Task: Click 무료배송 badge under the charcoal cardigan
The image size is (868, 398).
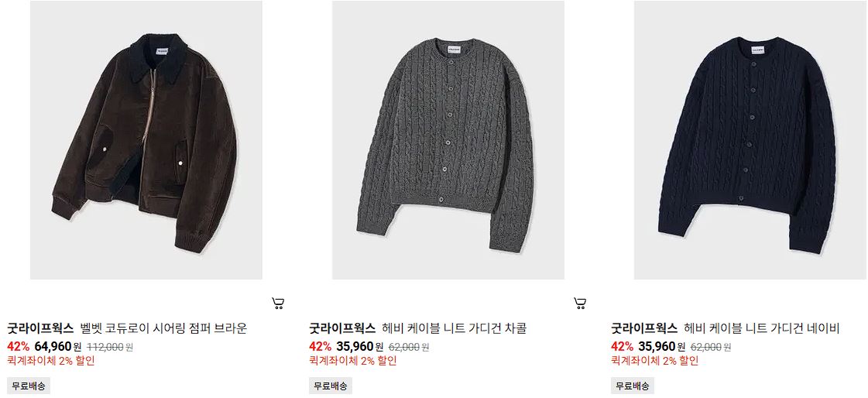Action: pyautogui.click(x=331, y=386)
